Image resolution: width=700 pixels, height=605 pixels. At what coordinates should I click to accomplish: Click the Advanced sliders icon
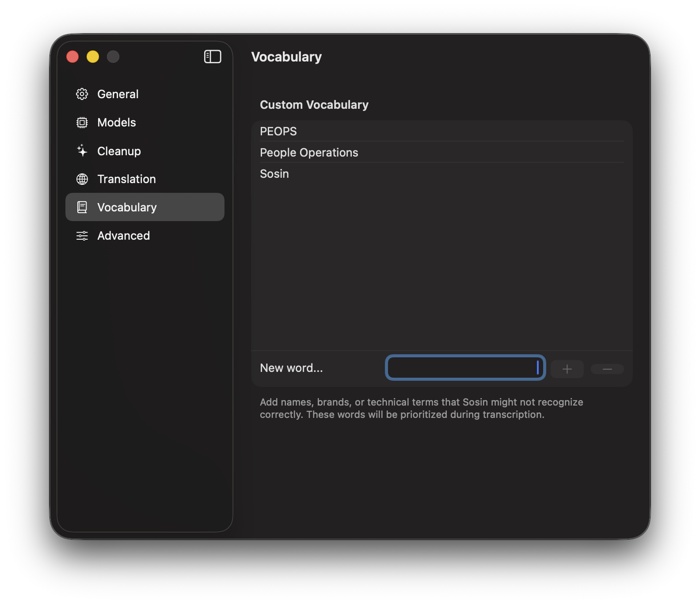(82, 236)
